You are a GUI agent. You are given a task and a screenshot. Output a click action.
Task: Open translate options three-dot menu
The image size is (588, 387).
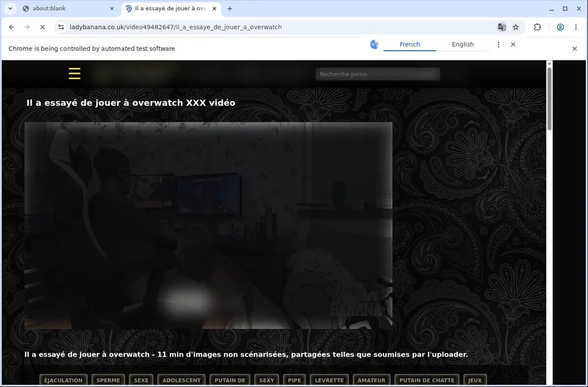pyautogui.click(x=498, y=44)
